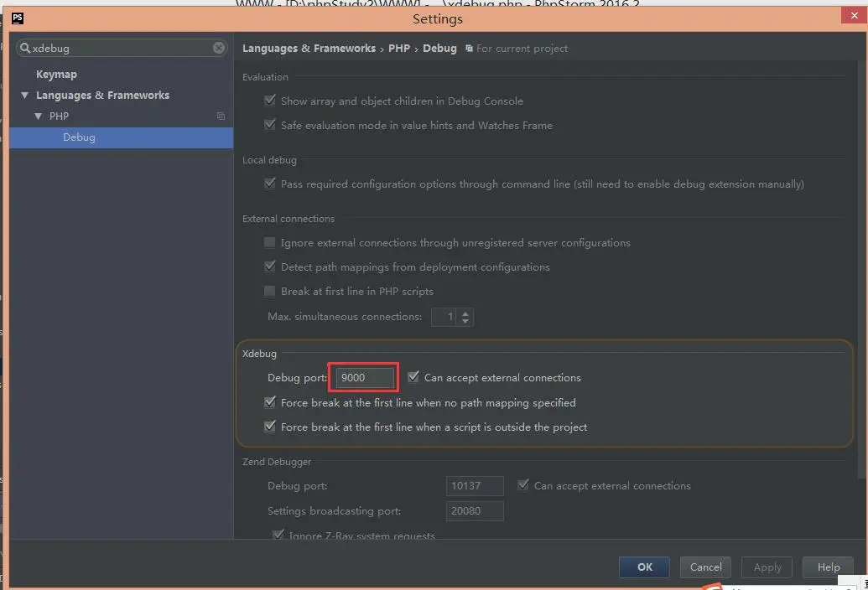Viewport: 868px width, 590px height.
Task: Select Languages & Frameworks in settings tree
Action: [102, 95]
